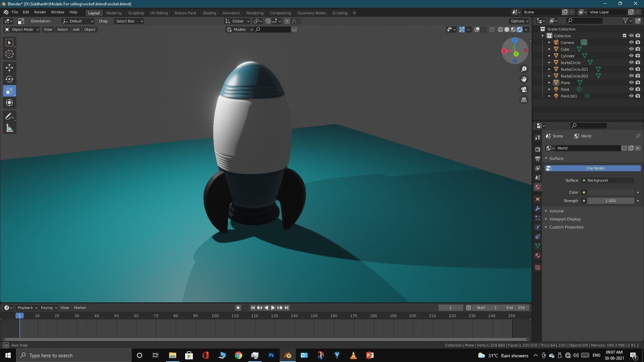Click the End frame field
This screenshot has width=644, height=362.
(516, 308)
